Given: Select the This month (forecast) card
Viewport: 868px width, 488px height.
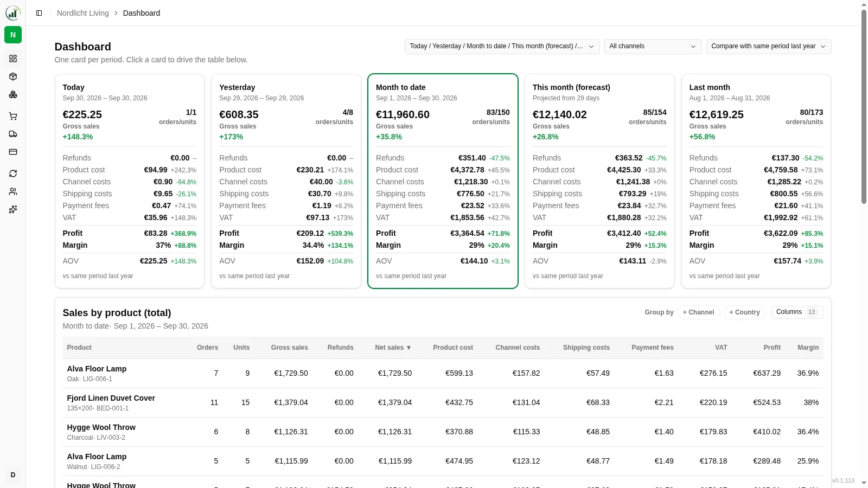Looking at the screenshot, I should click(599, 181).
